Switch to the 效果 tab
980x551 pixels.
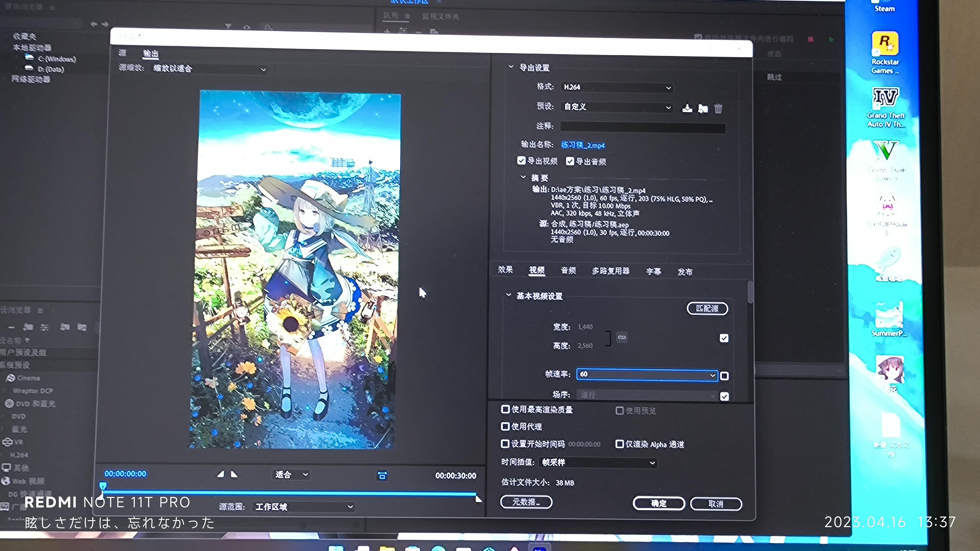[505, 269]
